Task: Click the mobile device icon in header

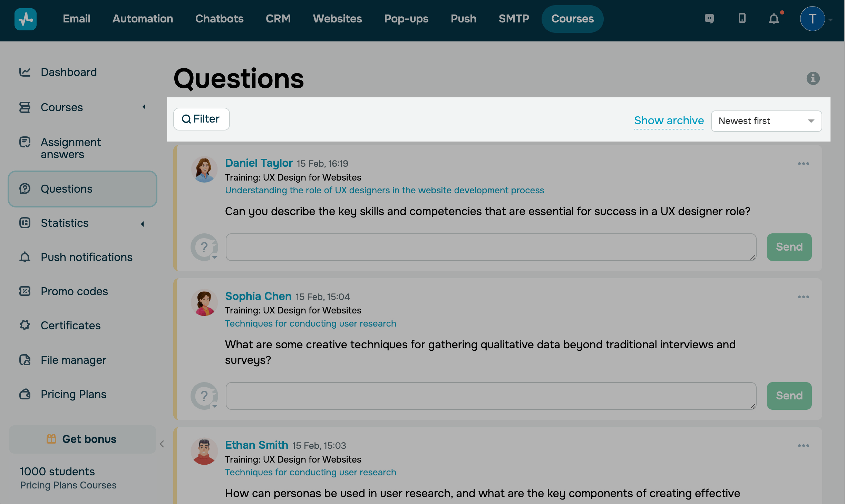Action: pos(742,18)
